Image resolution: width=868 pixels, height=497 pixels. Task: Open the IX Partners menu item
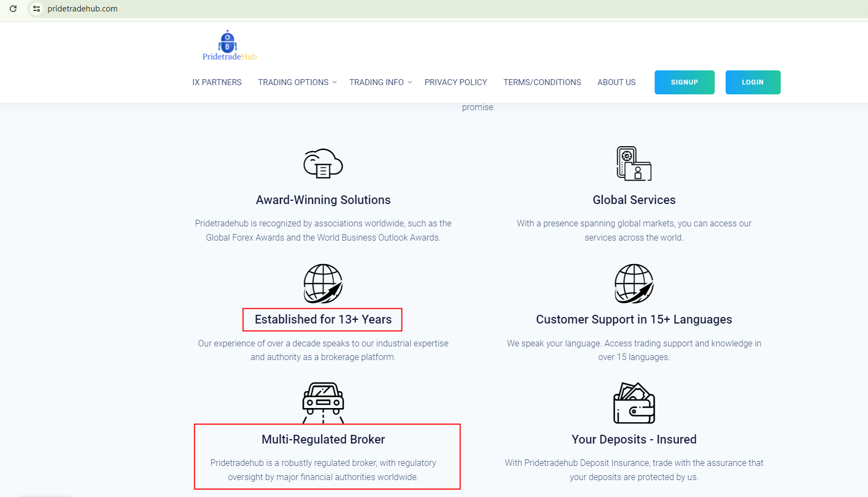217,82
